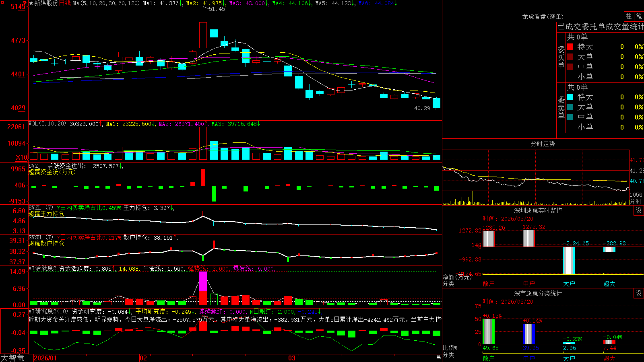
Task: Open SVZJ indicator label
Action: [x=35, y=166]
